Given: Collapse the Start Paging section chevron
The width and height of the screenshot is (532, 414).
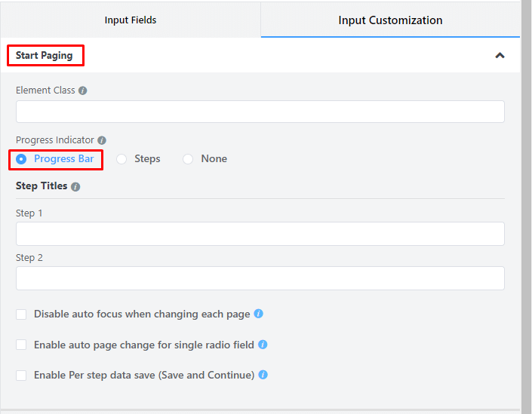Looking at the screenshot, I should 500,55.
